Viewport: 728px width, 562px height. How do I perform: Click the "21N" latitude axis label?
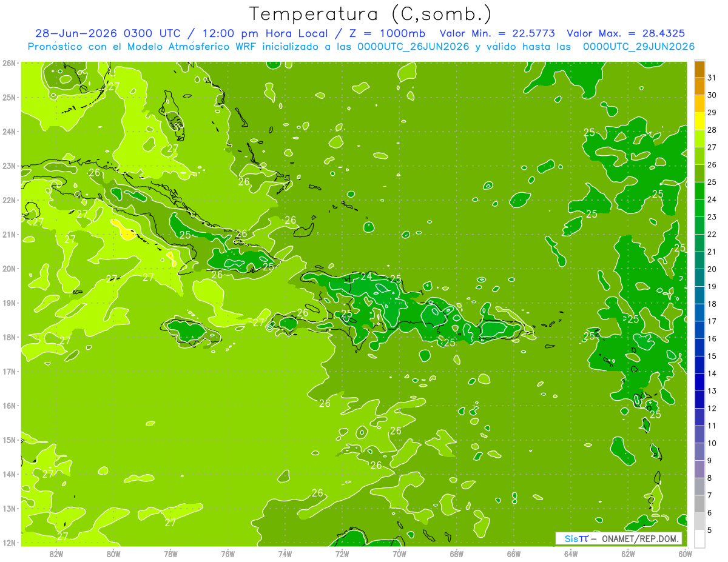[10, 234]
